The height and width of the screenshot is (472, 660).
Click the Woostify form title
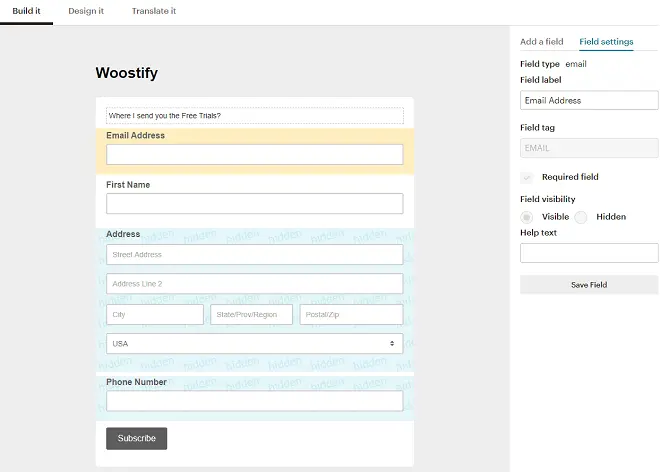127,72
